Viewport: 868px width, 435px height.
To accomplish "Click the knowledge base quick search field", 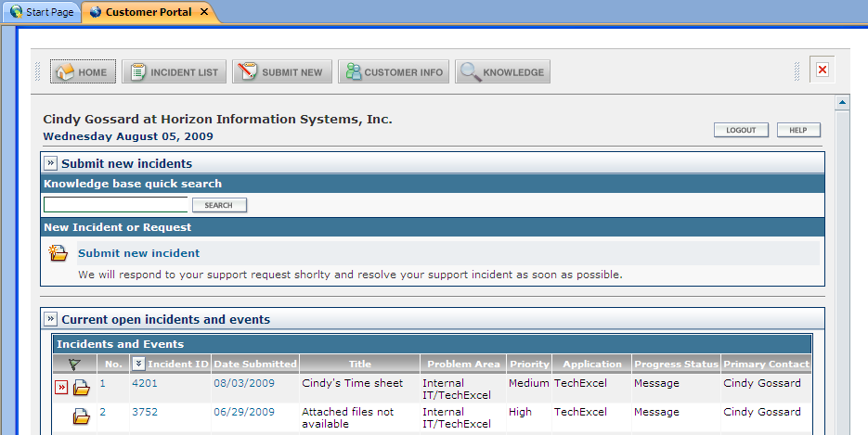I will point(116,205).
